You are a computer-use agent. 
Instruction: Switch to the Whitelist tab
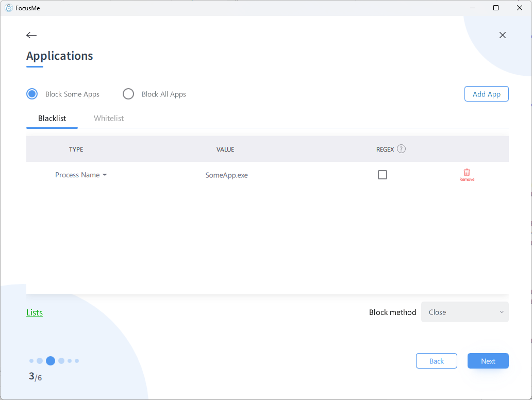[x=109, y=118]
